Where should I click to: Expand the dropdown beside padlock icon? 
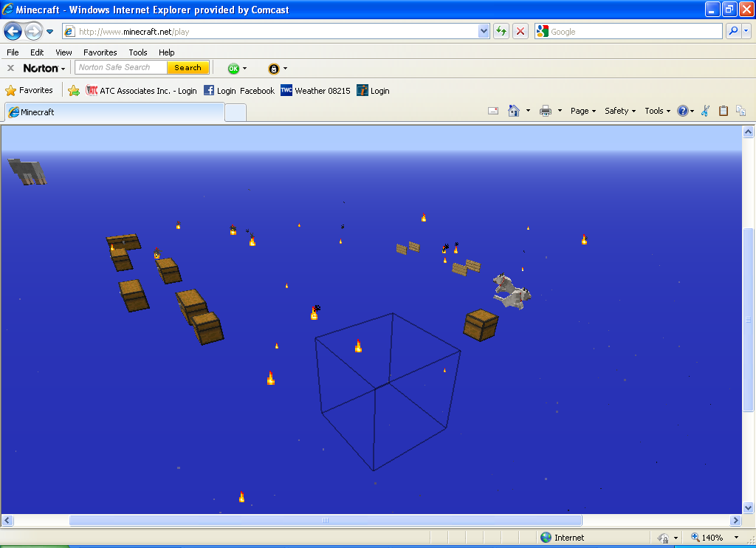pyautogui.click(x=286, y=69)
